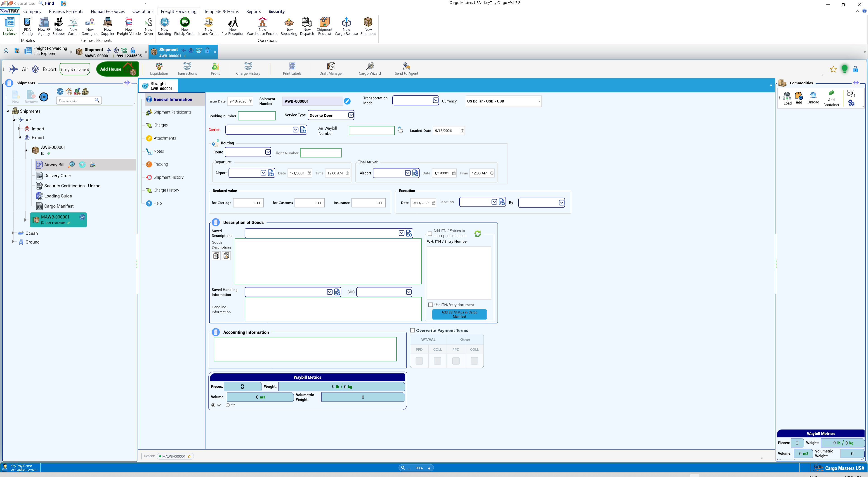
Task: Click the New PickUp Order icon
Action: (185, 26)
